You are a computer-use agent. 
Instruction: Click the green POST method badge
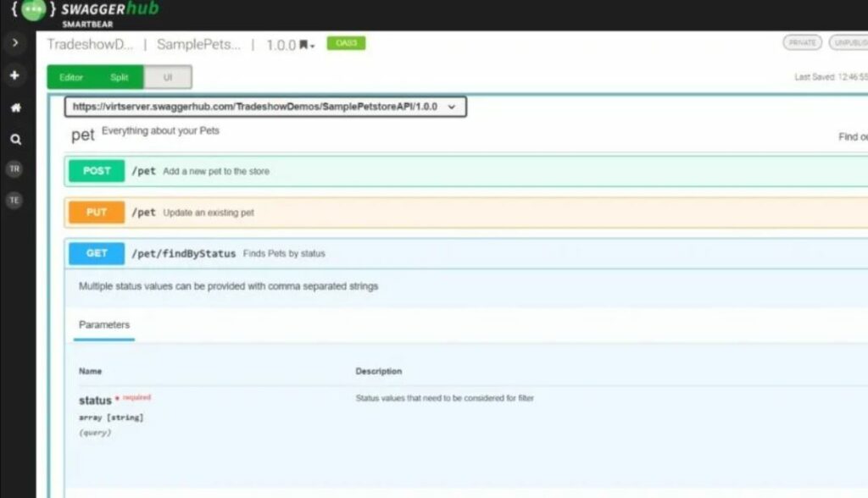(97, 171)
